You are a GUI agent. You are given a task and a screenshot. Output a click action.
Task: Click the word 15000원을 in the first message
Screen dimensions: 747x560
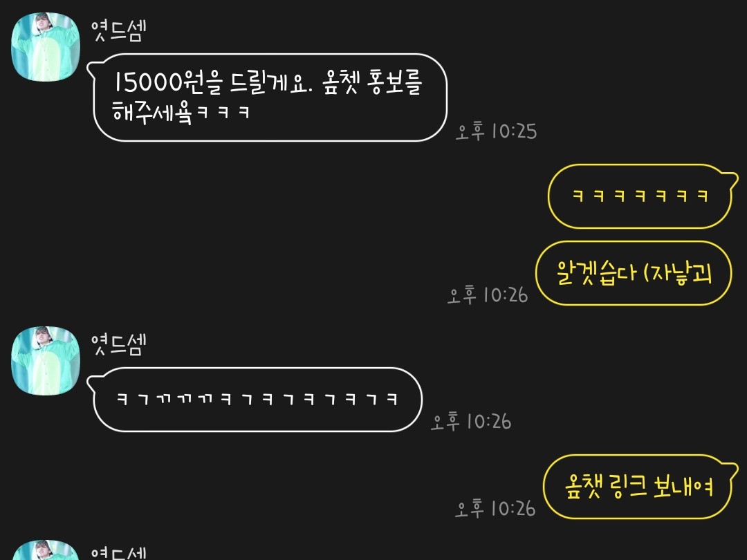point(167,82)
